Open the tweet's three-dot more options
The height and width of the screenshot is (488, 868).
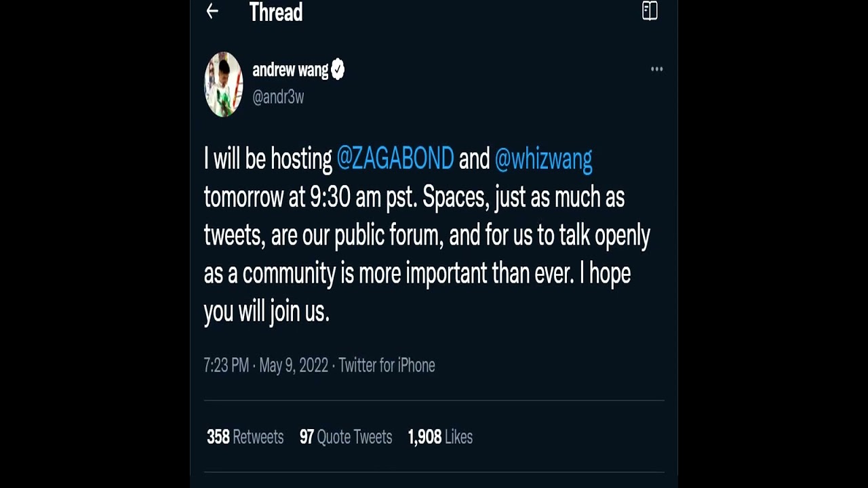tap(656, 69)
